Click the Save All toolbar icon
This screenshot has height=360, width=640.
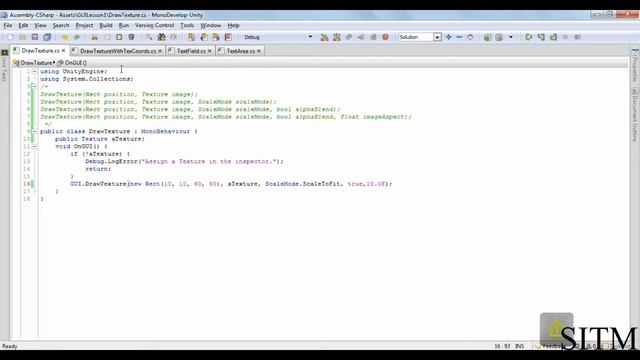click(x=47, y=37)
